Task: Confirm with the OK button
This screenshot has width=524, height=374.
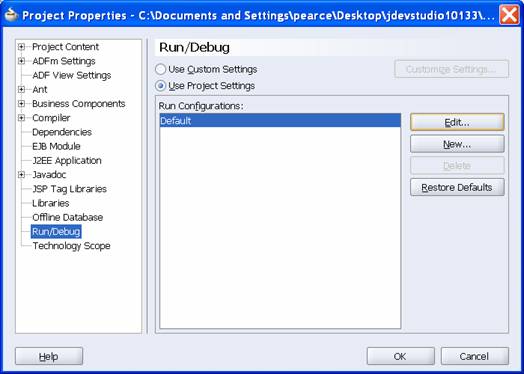Action: click(400, 356)
